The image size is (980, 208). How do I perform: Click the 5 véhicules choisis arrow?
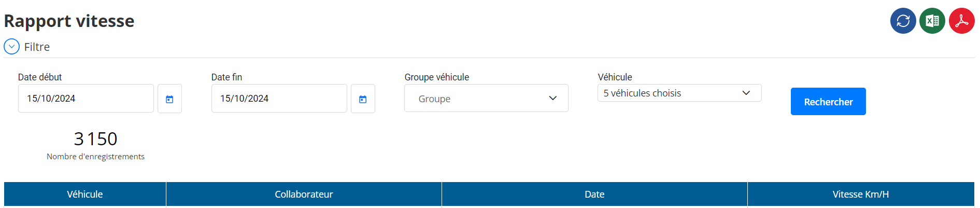(746, 93)
